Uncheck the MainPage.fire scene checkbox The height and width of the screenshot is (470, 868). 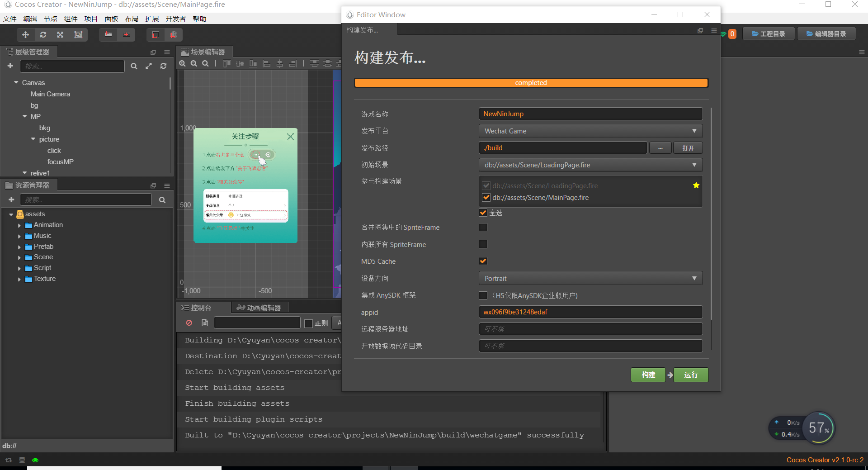point(486,198)
